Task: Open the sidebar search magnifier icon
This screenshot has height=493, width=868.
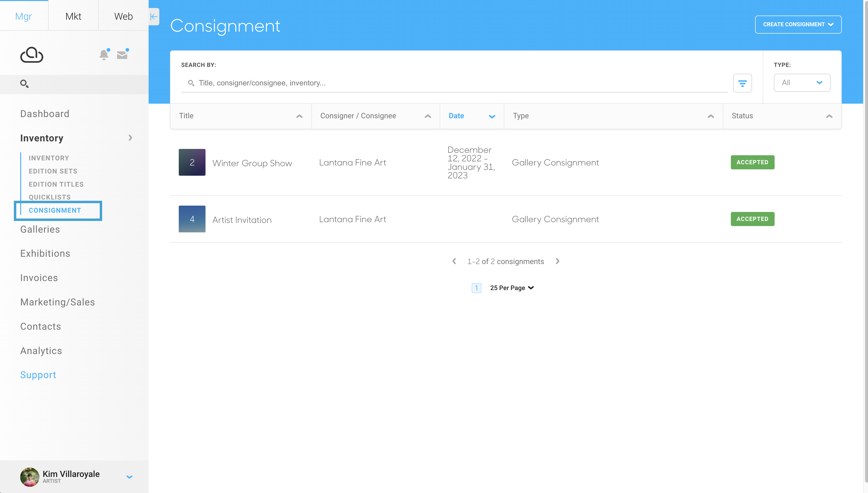Action: coord(24,84)
